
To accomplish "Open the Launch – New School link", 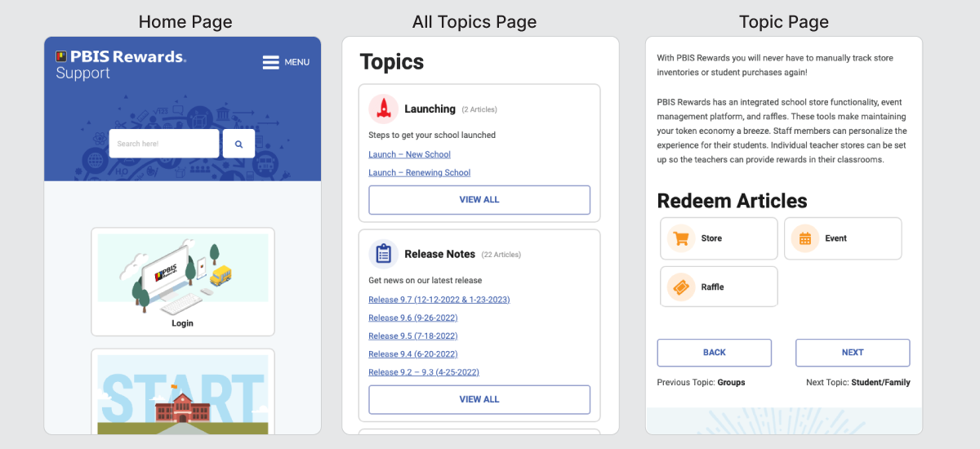I will (x=409, y=154).
